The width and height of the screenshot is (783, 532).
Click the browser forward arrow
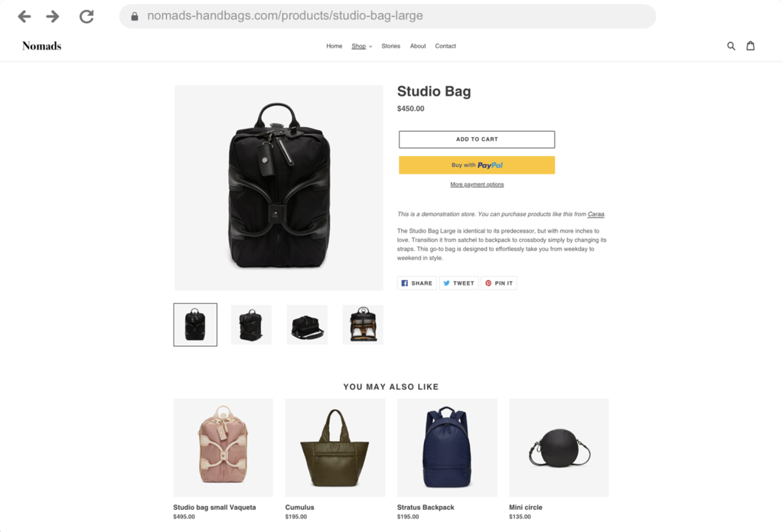[53, 17]
